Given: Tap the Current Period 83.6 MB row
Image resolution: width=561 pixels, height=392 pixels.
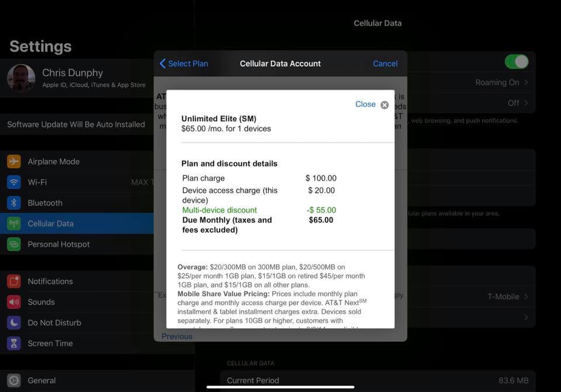Looking at the screenshot, I should pos(378,380).
